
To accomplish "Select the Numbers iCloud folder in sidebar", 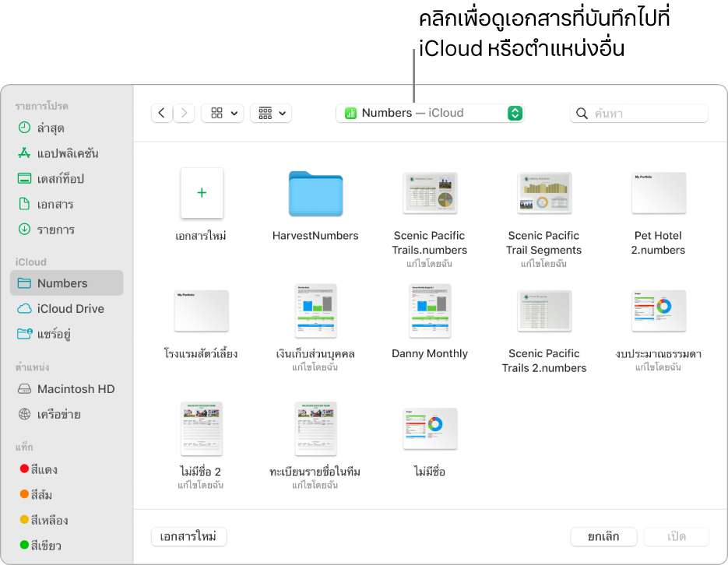I will pyautogui.click(x=66, y=283).
